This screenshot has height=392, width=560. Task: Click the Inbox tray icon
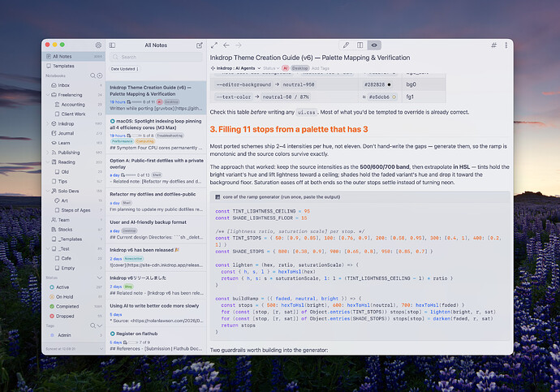pyautogui.click(x=54, y=85)
